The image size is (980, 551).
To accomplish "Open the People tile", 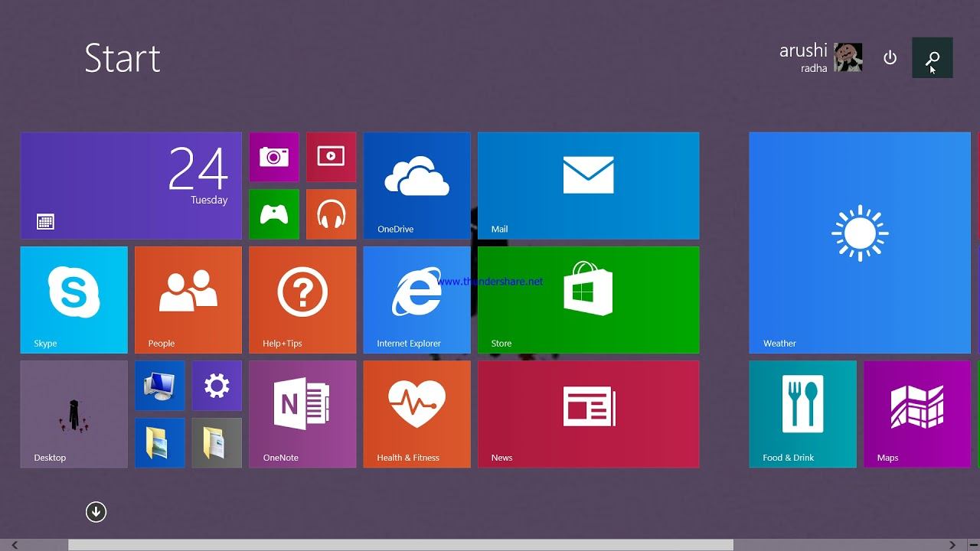I will (188, 300).
